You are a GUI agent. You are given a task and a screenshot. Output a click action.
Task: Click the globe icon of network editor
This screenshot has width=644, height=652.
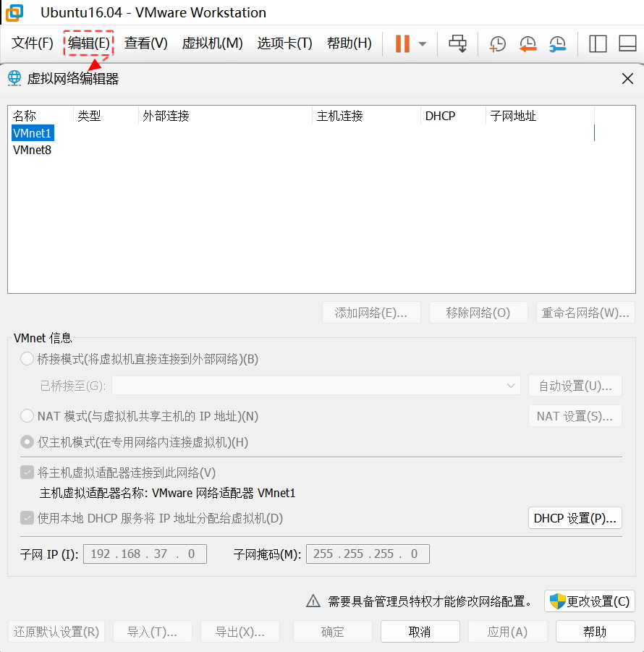14,77
